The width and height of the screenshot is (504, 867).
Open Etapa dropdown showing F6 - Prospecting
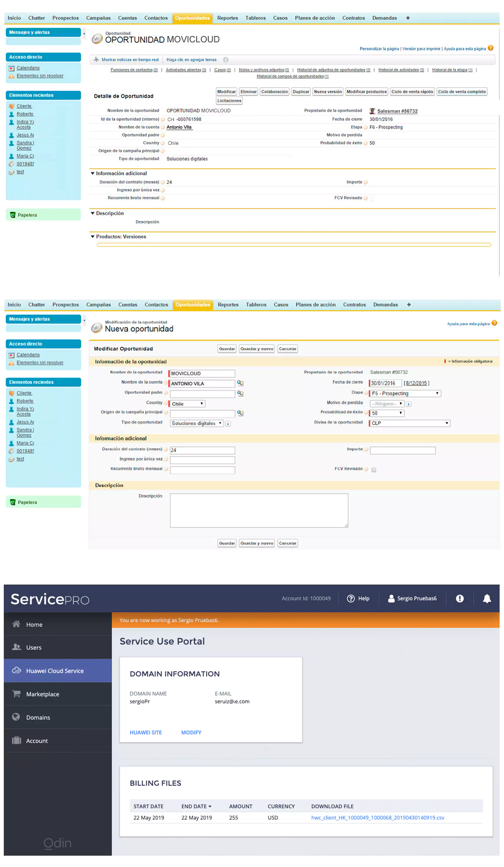point(405,393)
